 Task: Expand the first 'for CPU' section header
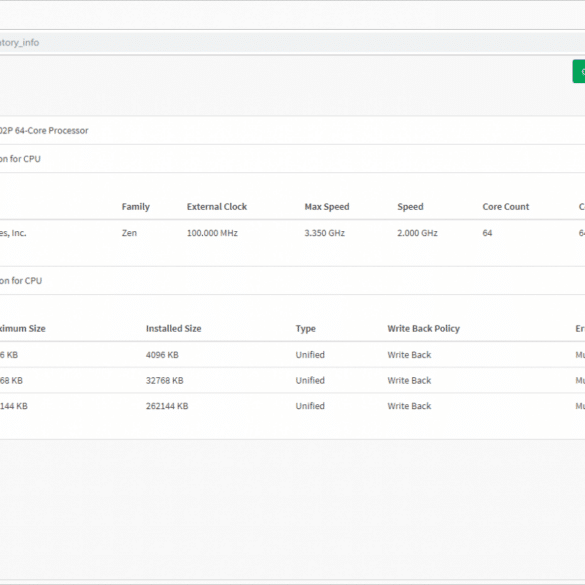click(292, 159)
